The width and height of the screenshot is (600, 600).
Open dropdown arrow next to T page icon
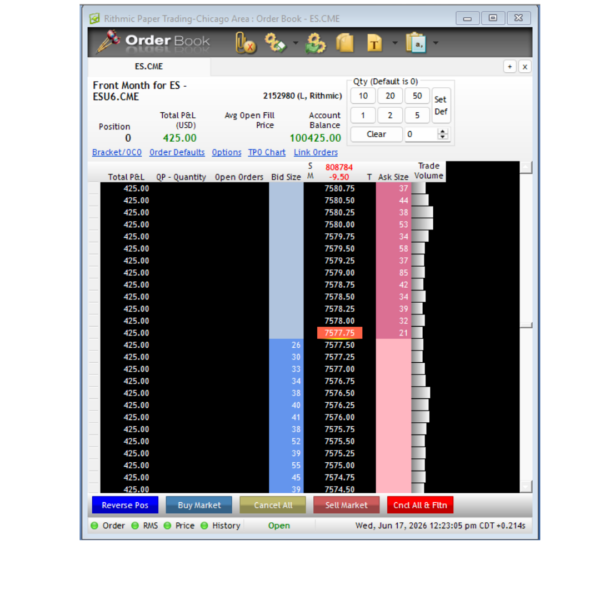395,43
